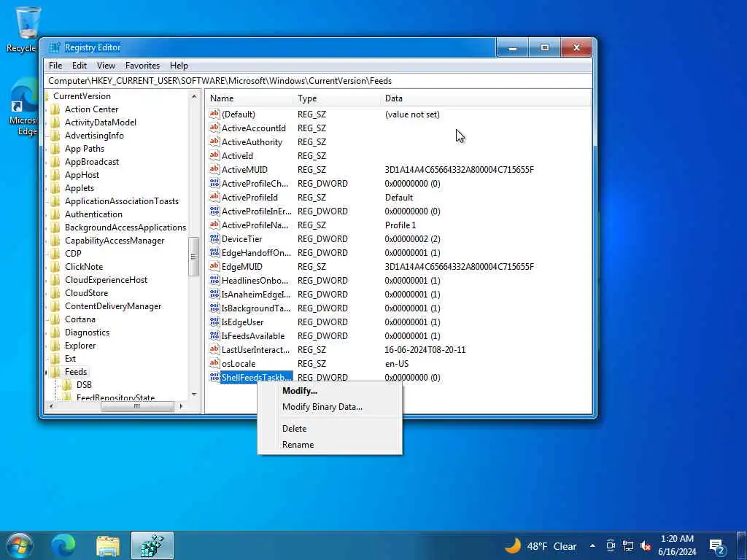Select the AdvertisingInfo folder icon
The width and height of the screenshot is (747, 560).
pos(55,136)
